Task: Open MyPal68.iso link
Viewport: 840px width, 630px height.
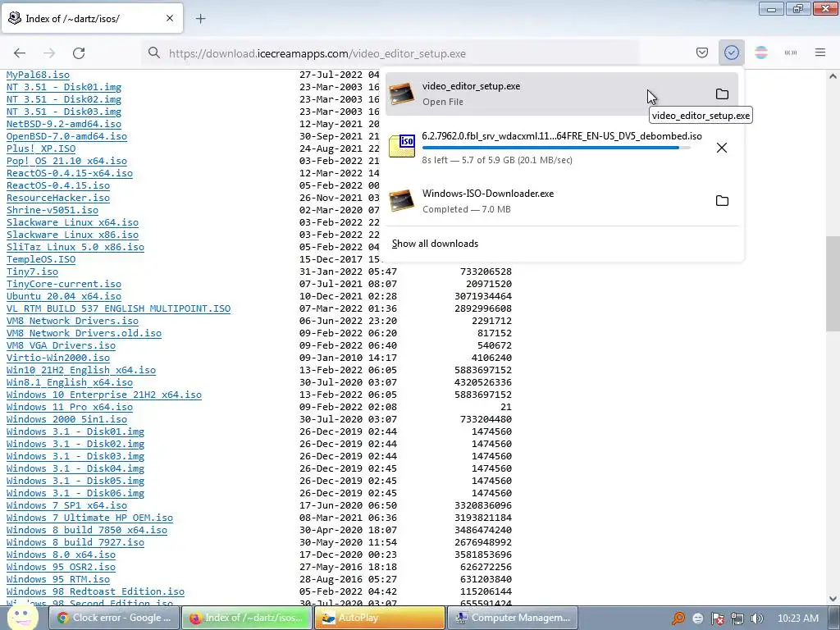Action: tap(38, 75)
